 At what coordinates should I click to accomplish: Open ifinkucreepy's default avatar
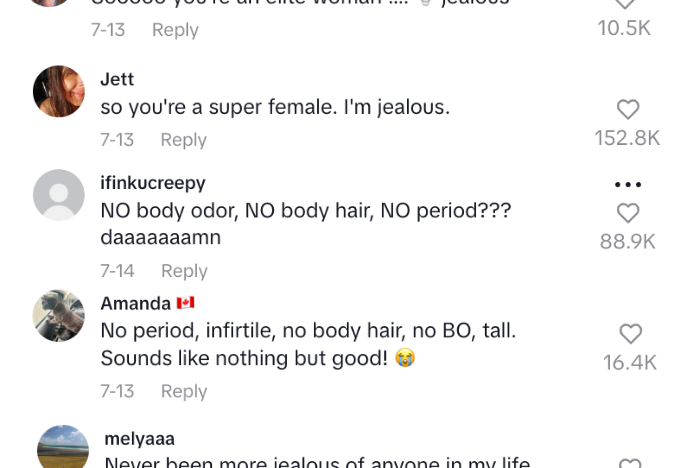pos(59,195)
